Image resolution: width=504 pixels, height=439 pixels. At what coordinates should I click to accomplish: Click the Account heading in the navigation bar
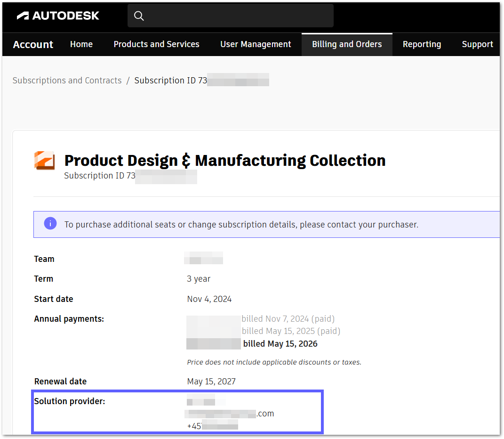(x=33, y=44)
